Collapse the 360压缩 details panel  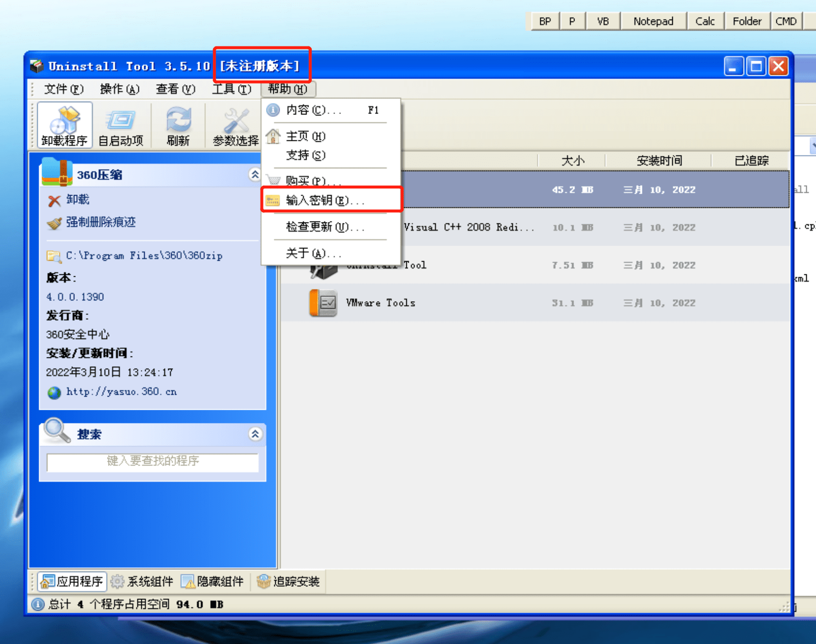coord(255,174)
